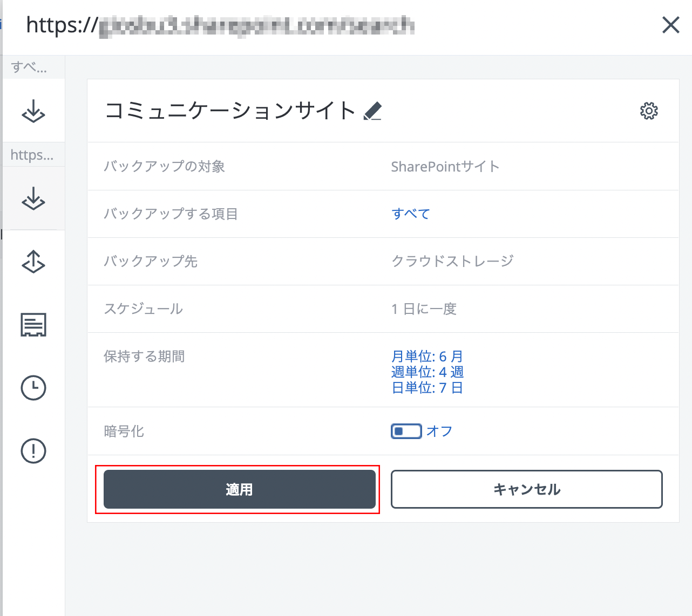Open 月単位: 6 月 retention link
692x616 pixels.
[427, 357]
